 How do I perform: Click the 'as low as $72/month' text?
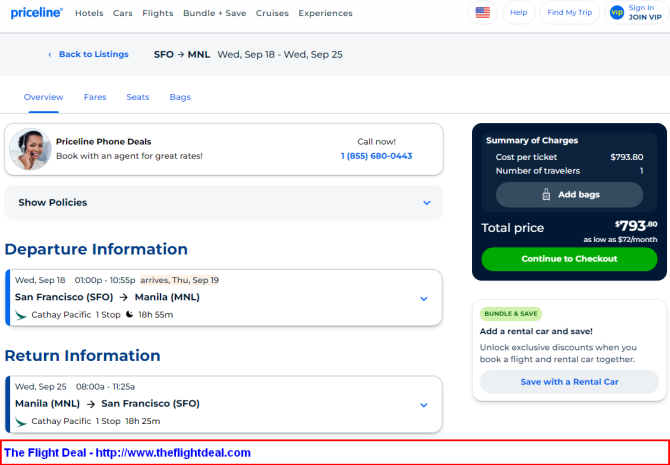[x=620, y=240]
